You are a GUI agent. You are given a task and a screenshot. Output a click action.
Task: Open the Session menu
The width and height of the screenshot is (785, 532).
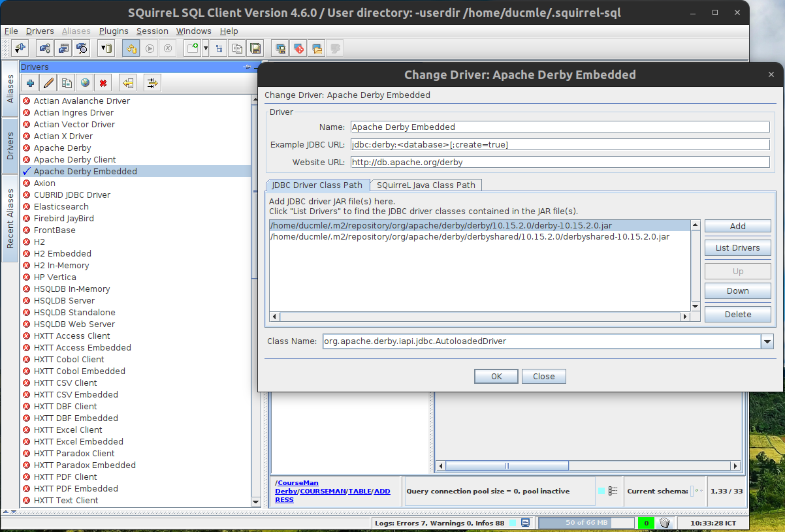(152, 31)
